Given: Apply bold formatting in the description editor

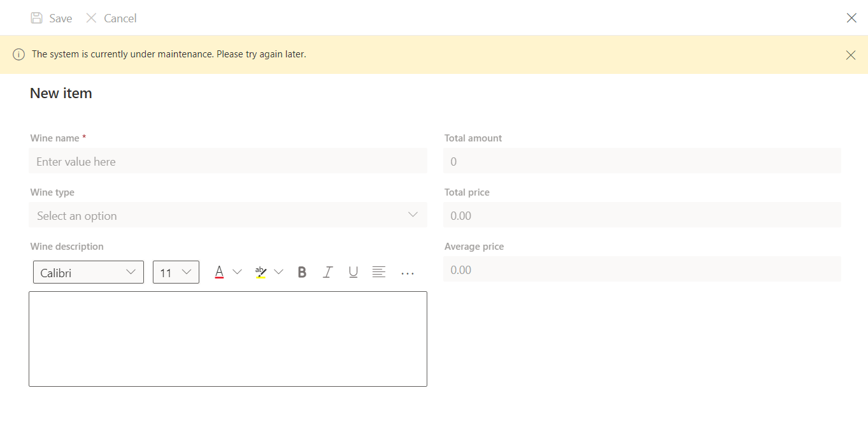Looking at the screenshot, I should tap(302, 271).
